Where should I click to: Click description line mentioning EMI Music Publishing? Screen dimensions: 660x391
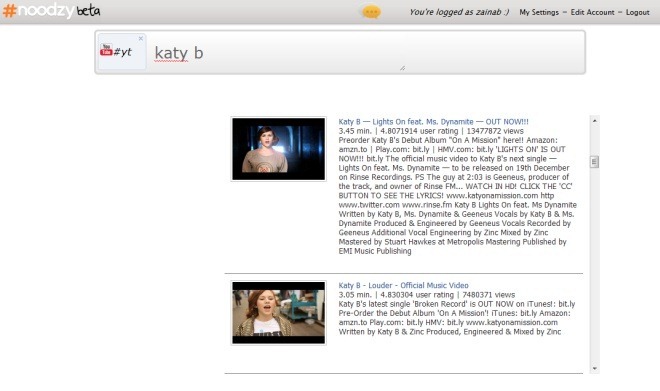click(x=375, y=251)
